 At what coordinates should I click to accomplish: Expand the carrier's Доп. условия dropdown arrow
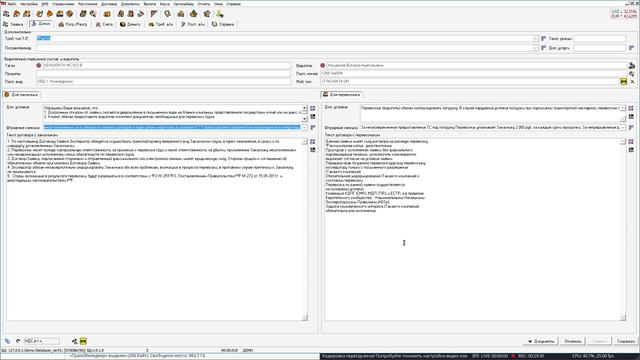click(x=623, y=108)
